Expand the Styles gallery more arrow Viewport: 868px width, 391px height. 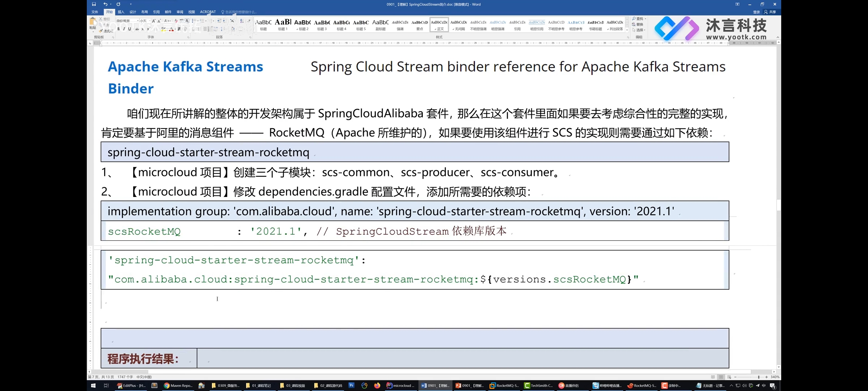pos(627,30)
